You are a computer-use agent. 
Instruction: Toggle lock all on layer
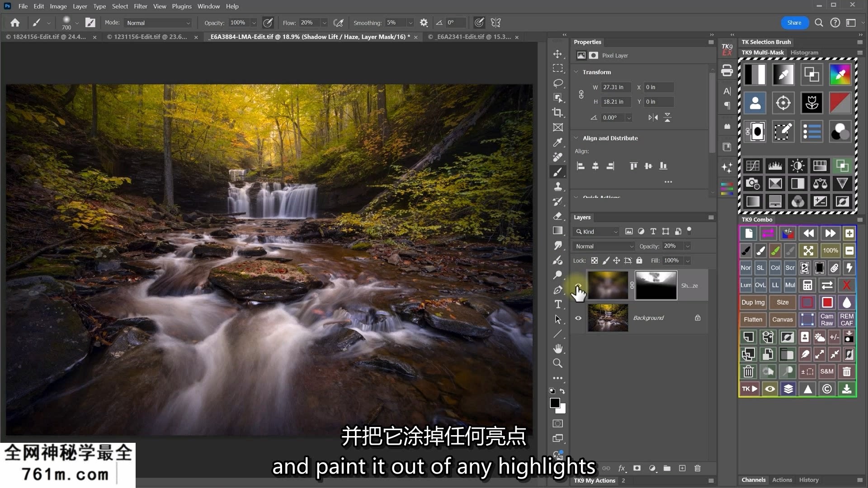[639, 261]
